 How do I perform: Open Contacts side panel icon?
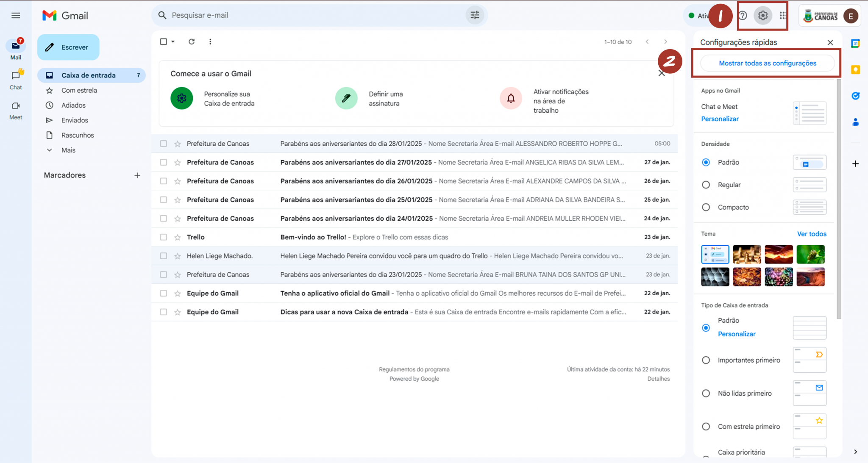click(x=855, y=122)
